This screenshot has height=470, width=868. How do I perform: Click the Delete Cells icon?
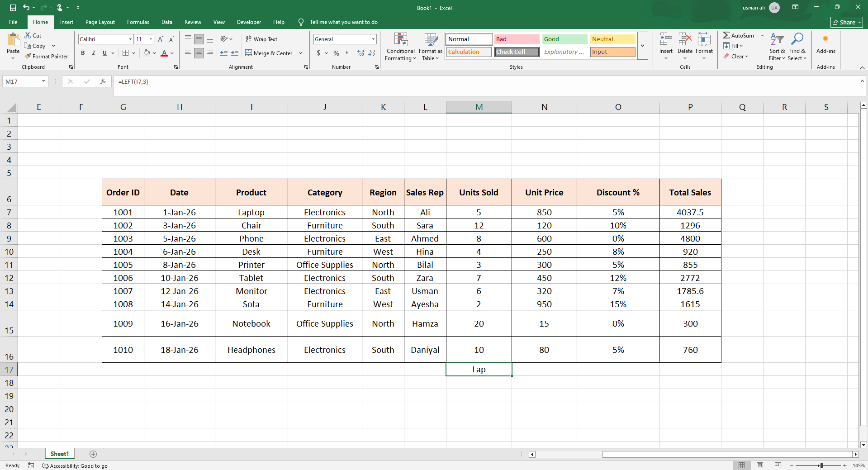click(x=685, y=39)
